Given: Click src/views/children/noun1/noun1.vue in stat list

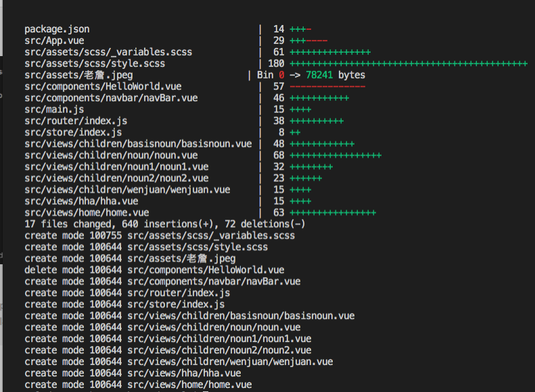Looking at the screenshot, I should tap(116, 167).
